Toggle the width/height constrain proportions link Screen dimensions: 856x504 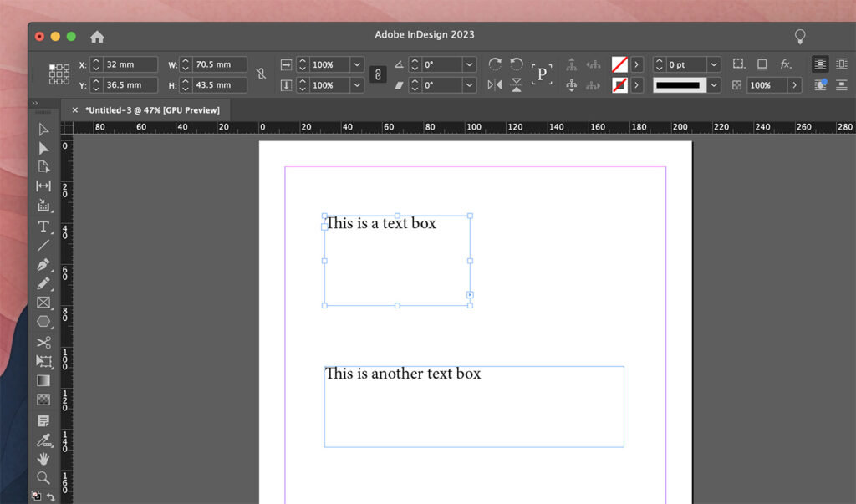260,74
